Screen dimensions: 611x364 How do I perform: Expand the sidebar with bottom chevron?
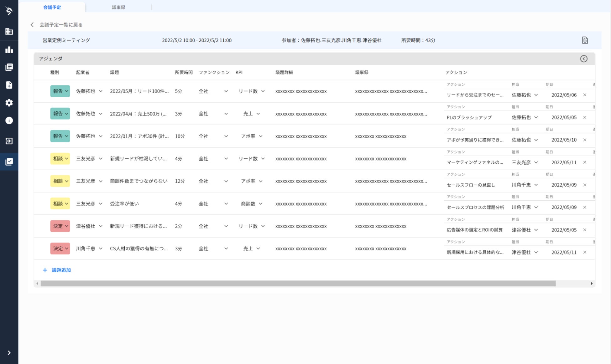(9, 353)
